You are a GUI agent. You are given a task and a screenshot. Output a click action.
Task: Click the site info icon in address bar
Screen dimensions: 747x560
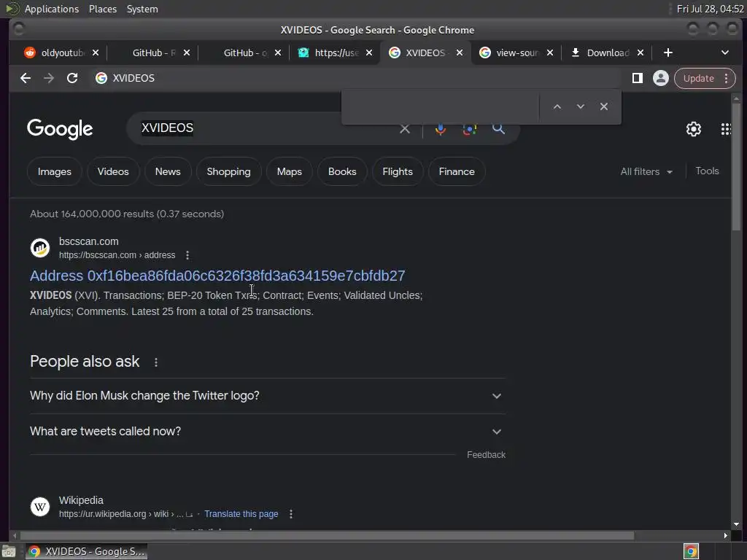coord(101,78)
